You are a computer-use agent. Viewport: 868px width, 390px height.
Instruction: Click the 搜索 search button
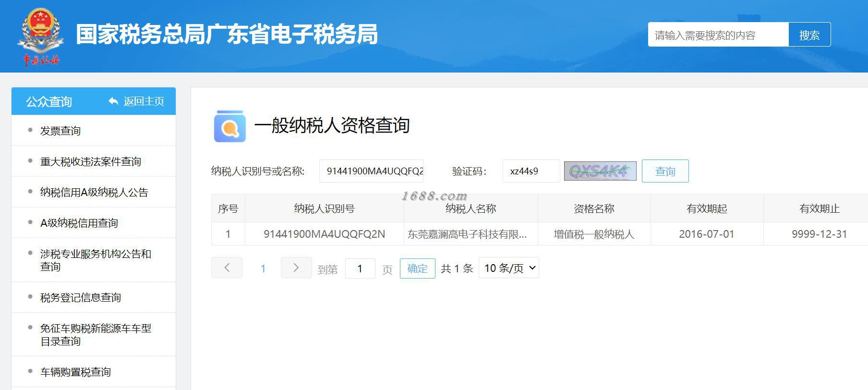[x=809, y=35]
